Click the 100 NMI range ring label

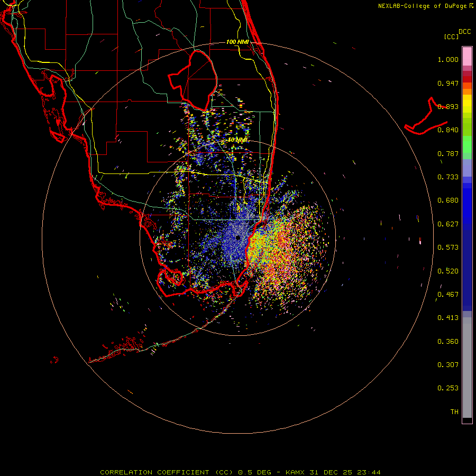pyautogui.click(x=237, y=42)
